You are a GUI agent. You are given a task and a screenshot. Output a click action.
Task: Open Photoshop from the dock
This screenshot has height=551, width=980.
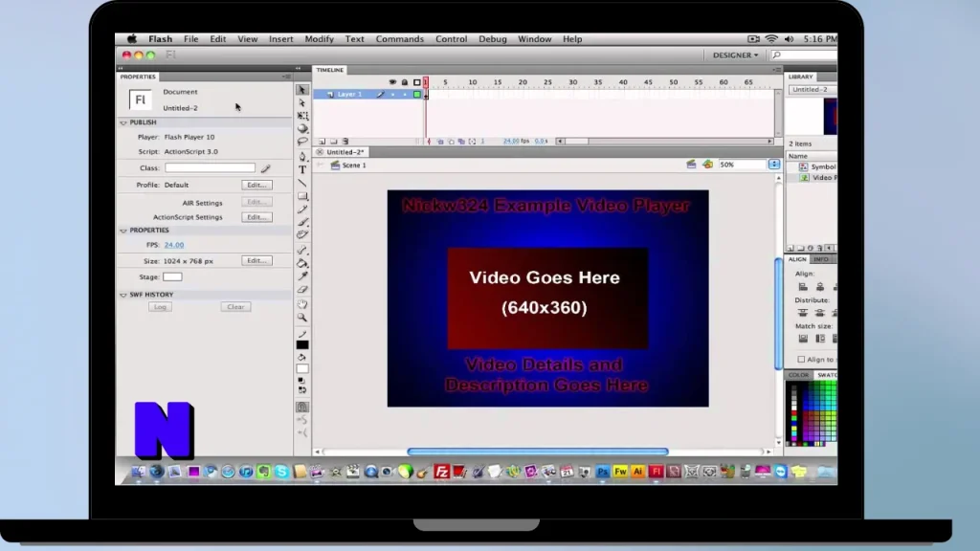pos(603,472)
